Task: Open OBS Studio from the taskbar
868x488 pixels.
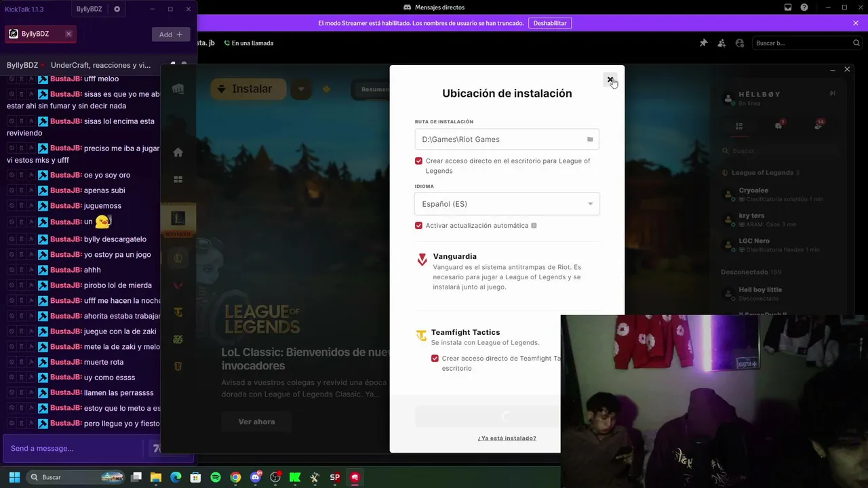Action: (275, 477)
